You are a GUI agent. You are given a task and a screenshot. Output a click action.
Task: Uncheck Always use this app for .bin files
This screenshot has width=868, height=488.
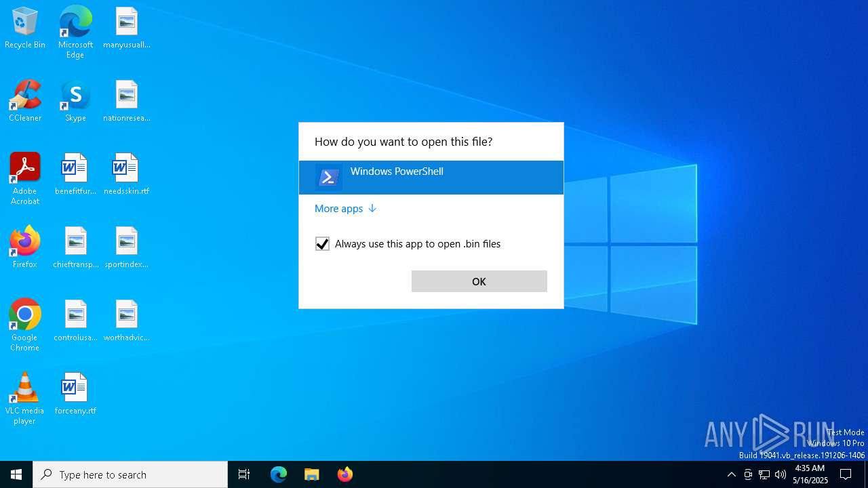pos(322,244)
